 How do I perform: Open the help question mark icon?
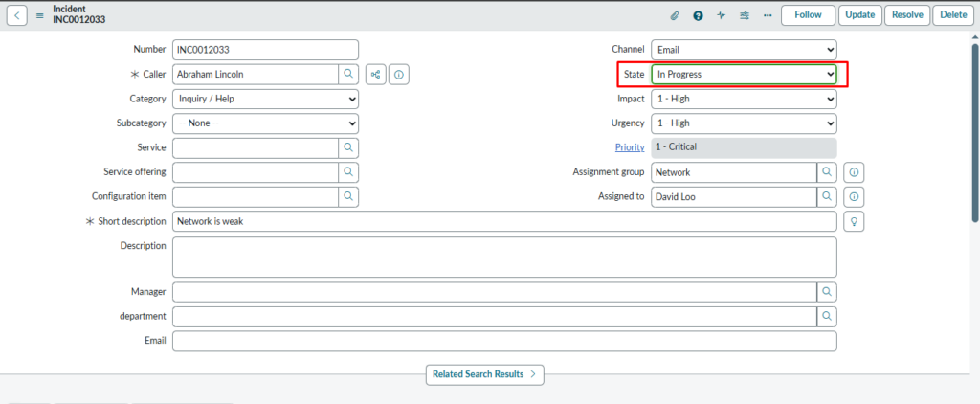click(x=698, y=15)
